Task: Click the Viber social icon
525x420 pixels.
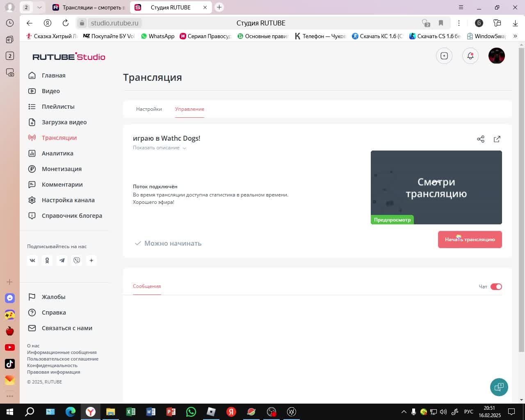Action: (x=77, y=260)
